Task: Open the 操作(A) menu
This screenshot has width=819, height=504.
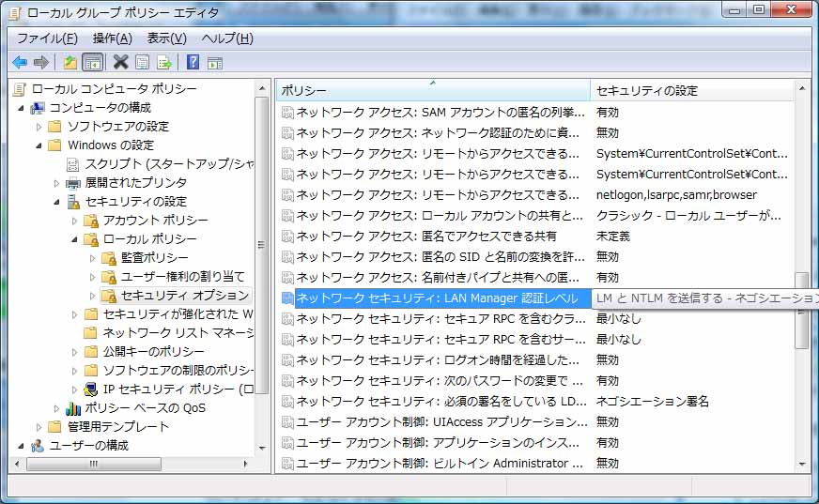Action: tap(113, 38)
